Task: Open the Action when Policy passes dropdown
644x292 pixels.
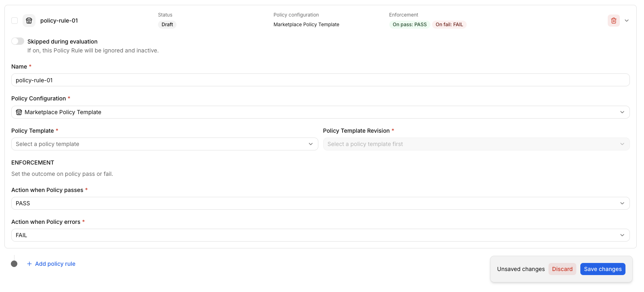Action: coord(320,203)
